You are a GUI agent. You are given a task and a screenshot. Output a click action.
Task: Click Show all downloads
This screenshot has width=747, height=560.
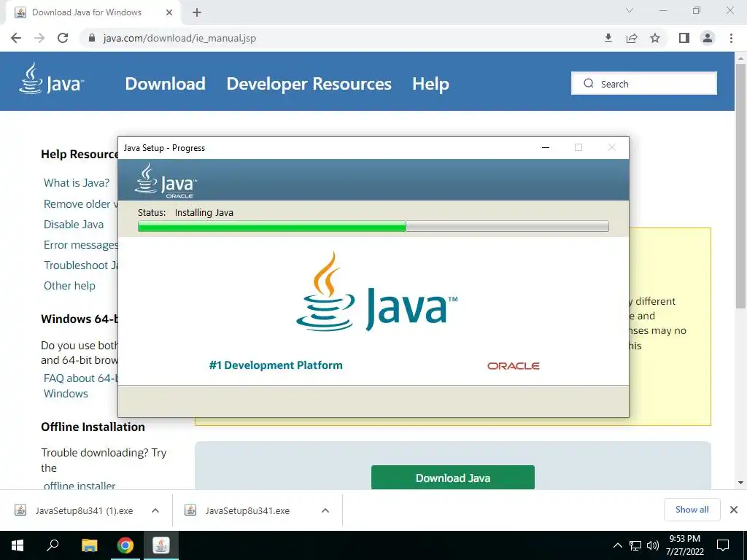click(692, 510)
